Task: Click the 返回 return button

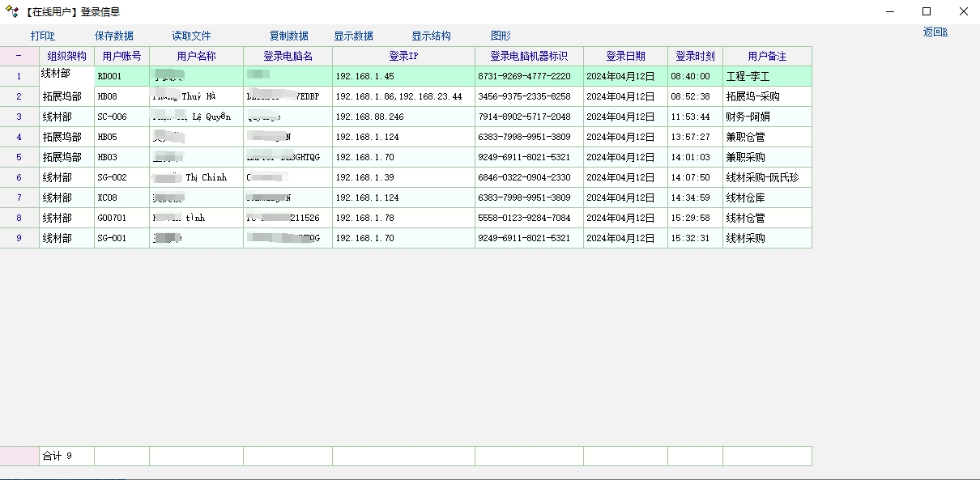Action: 935,32
